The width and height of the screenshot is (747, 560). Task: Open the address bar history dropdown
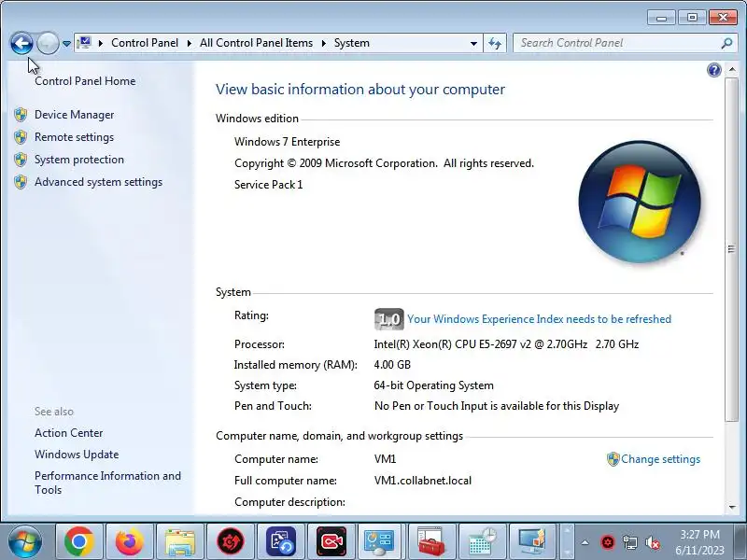click(x=473, y=43)
